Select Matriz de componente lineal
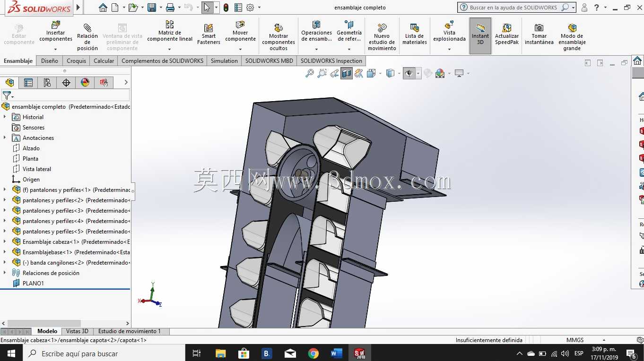 click(x=170, y=32)
